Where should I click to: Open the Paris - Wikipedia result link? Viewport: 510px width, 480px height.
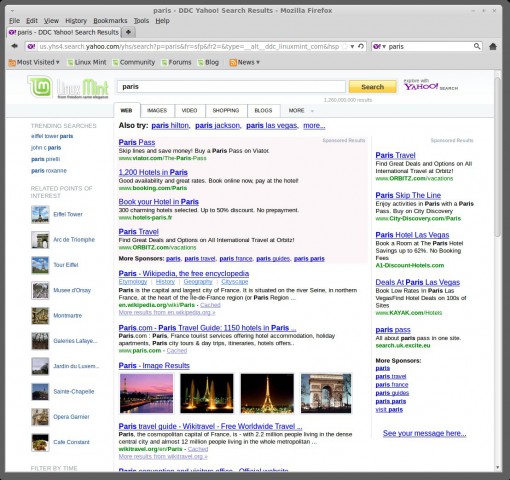point(184,274)
